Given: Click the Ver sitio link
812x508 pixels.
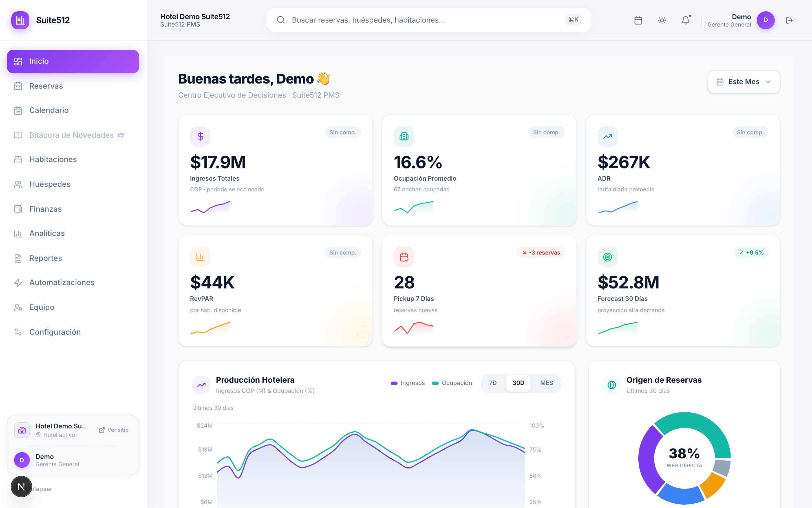Looking at the screenshot, I should coord(114,430).
